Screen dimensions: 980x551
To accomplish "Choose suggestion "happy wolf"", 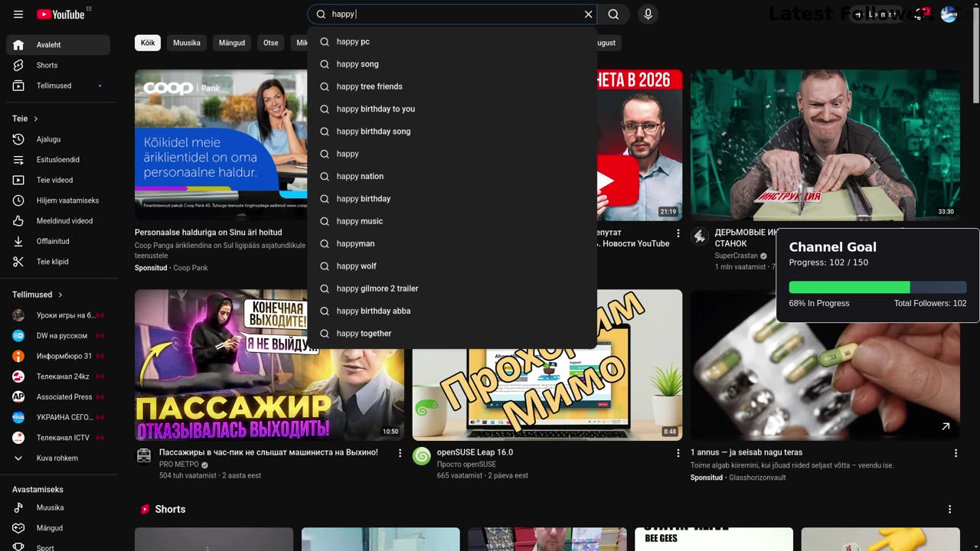I will (452, 266).
